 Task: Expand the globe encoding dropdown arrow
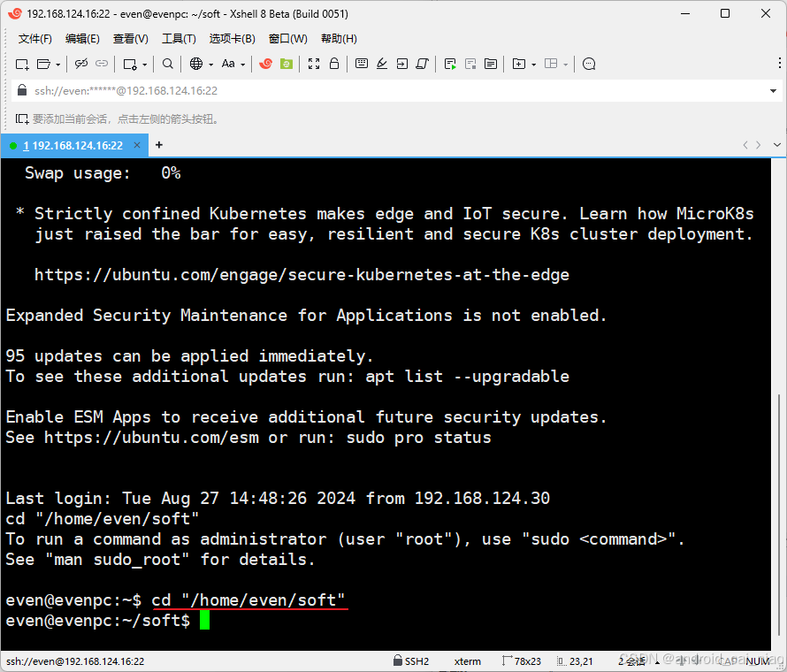click(x=210, y=65)
